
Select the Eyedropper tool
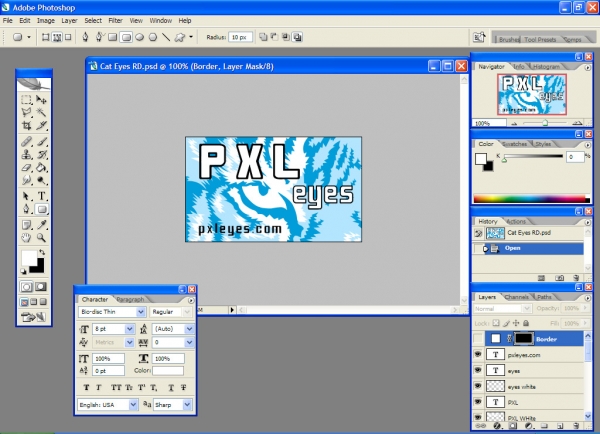point(41,225)
